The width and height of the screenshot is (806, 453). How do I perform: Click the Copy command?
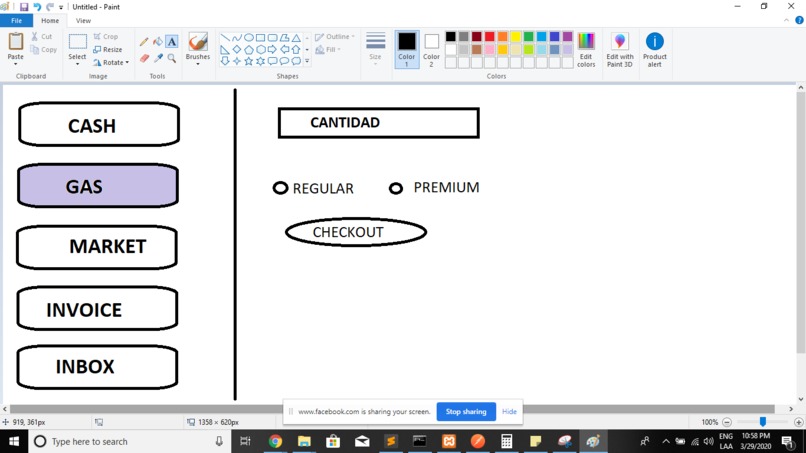point(43,50)
